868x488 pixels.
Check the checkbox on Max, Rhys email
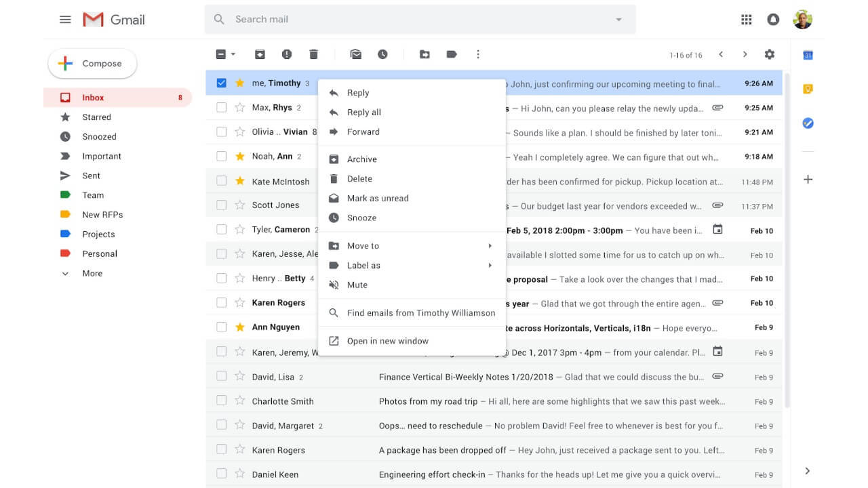(x=221, y=107)
